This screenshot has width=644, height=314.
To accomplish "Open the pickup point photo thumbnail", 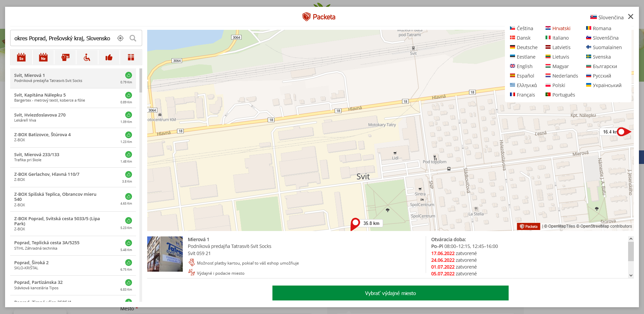I will pos(165,254).
